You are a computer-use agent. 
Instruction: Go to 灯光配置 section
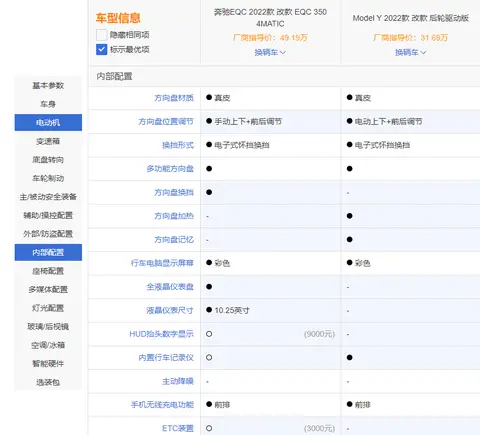pos(48,308)
